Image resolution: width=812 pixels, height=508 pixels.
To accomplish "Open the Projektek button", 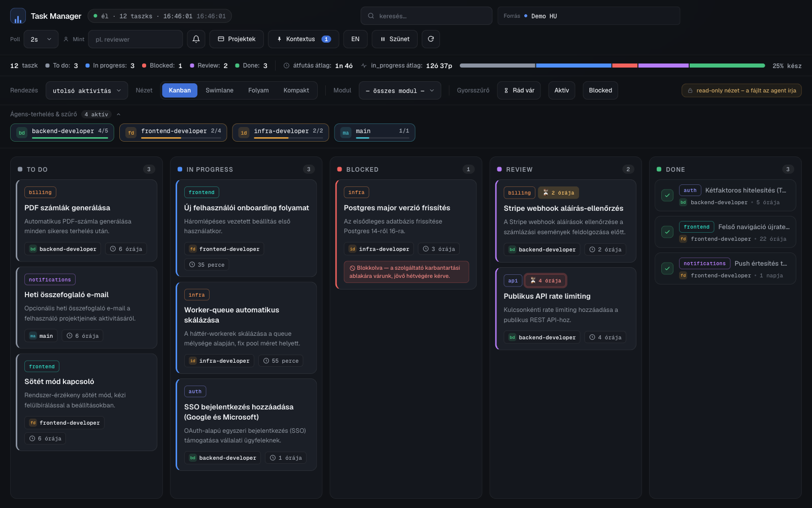I will tap(236, 39).
